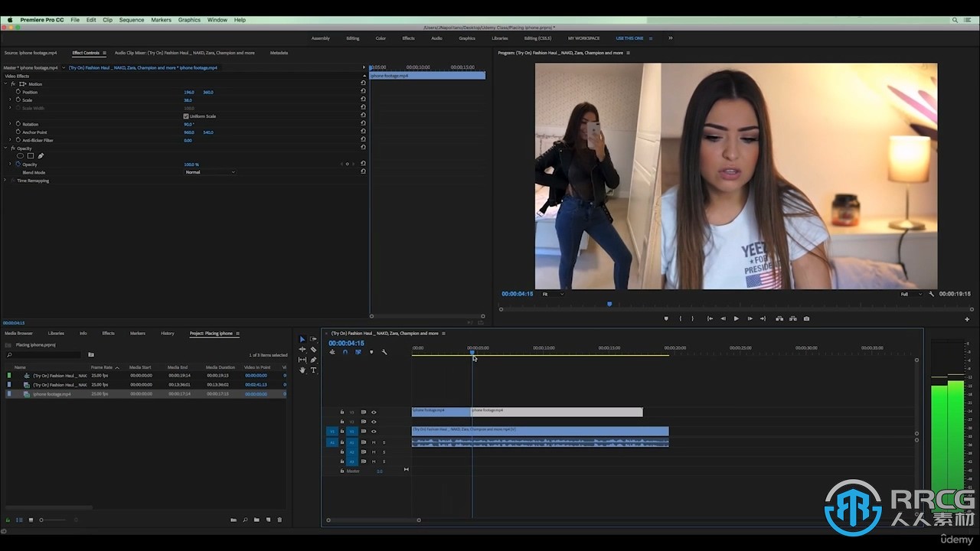Toggle V1 track output eye
This screenshot has height=551, width=980.
[374, 432]
